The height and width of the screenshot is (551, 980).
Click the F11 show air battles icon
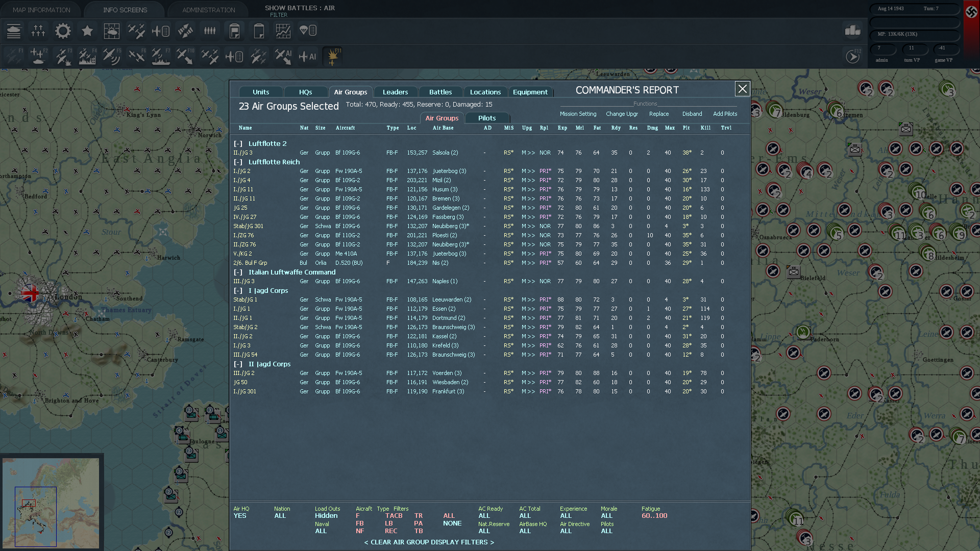pos(332,57)
